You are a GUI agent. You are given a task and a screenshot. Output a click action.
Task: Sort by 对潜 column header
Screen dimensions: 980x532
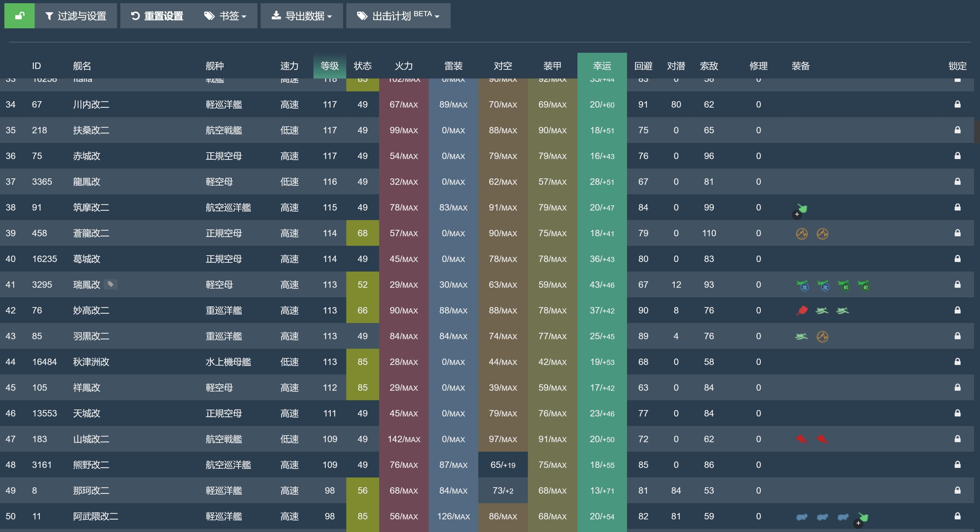pos(676,66)
